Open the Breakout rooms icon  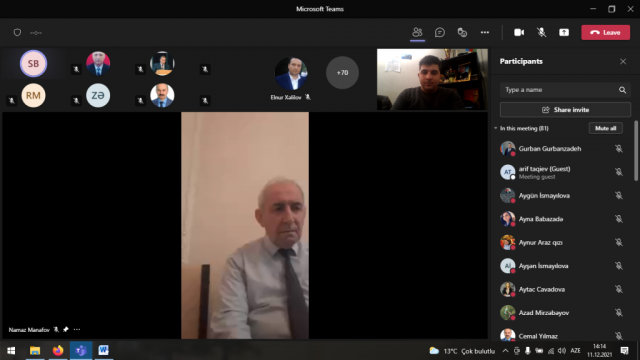462,32
